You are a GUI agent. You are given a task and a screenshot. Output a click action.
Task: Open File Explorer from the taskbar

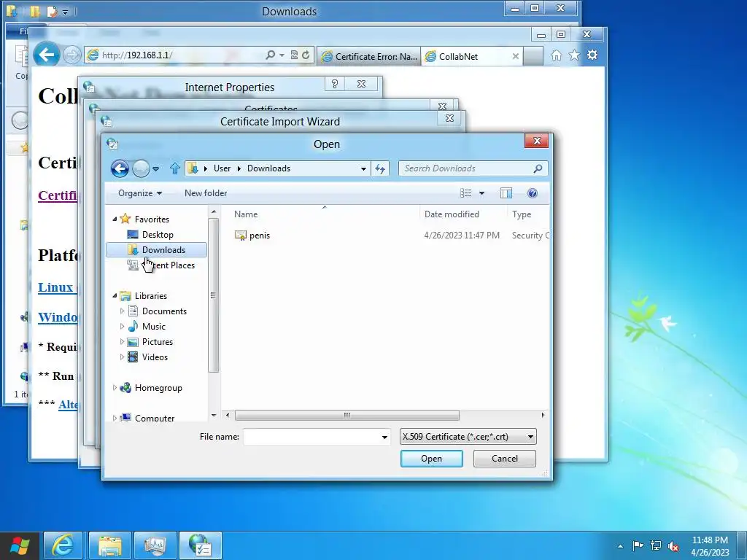point(109,545)
